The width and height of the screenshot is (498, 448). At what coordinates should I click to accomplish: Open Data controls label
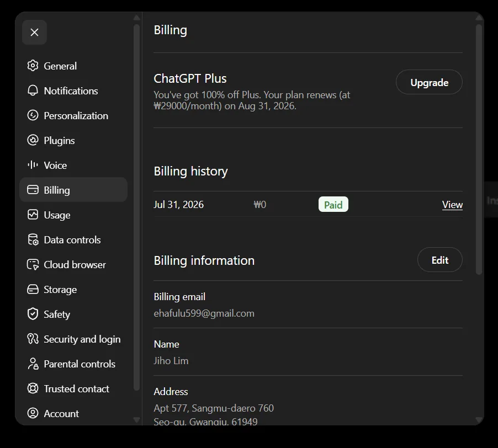(72, 240)
